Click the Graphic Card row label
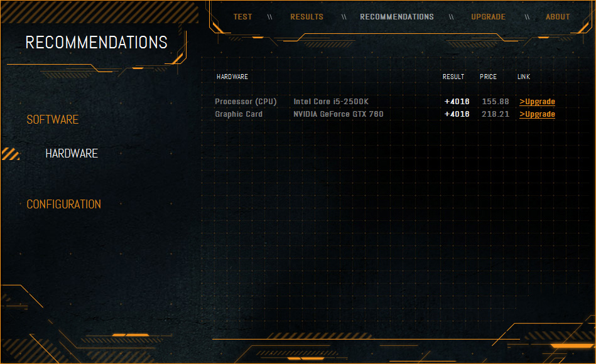Viewport: 596px width, 364px height. [238, 114]
